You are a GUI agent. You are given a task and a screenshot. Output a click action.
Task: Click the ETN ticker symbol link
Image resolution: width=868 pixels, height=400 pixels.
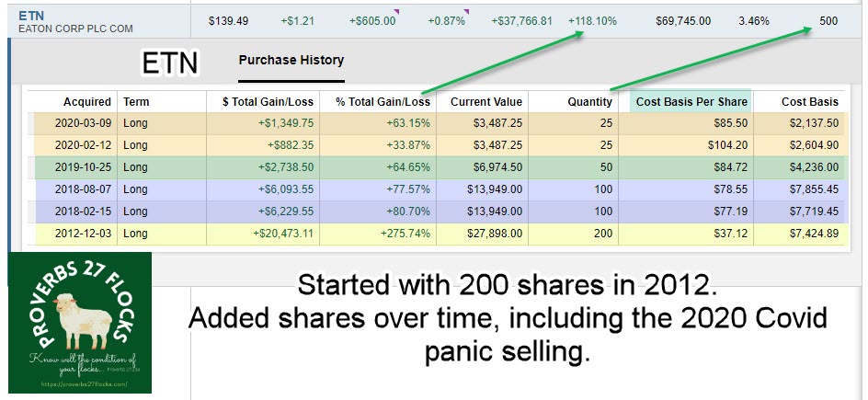tap(32, 15)
